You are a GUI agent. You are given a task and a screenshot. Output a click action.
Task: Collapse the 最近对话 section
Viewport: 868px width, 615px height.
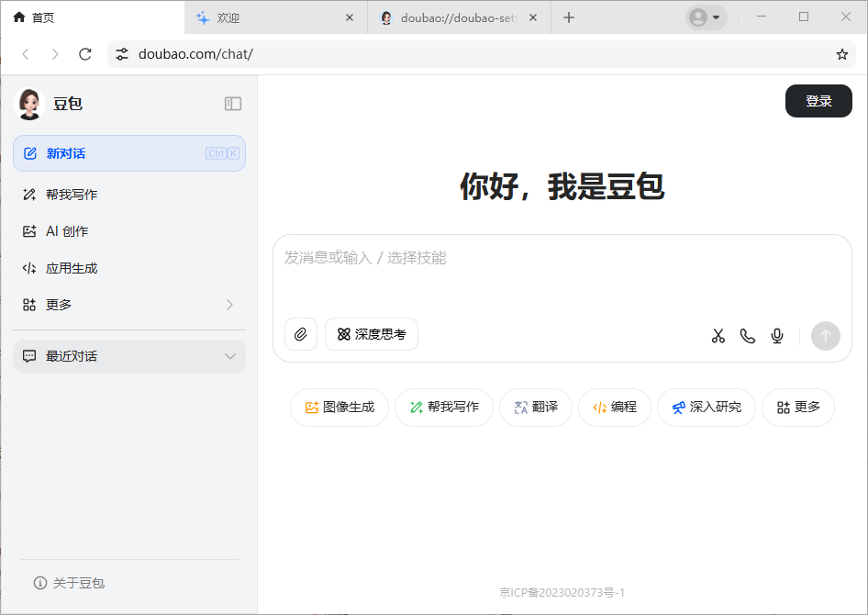click(x=129, y=356)
